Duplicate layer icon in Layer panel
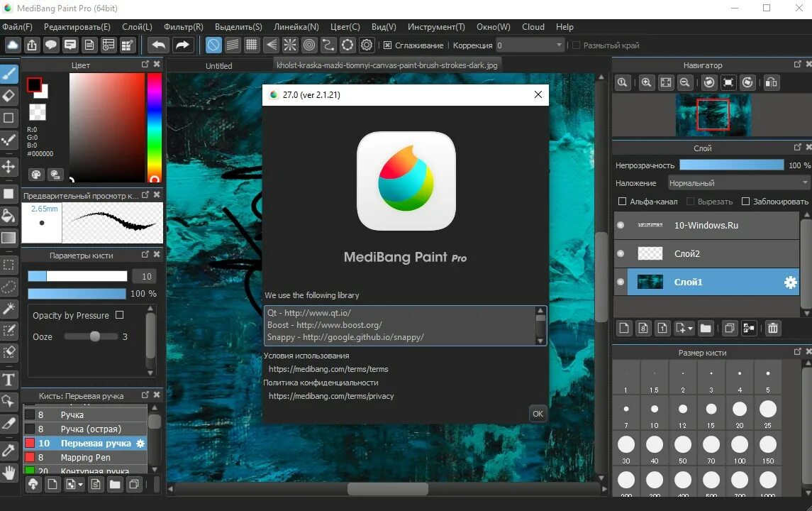Viewport: 812px width, 511px height. [729, 328]
